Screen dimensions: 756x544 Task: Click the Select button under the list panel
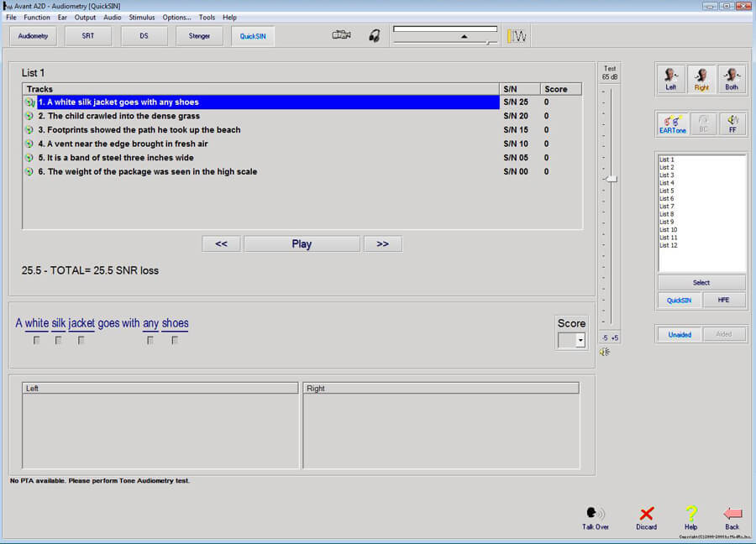(x=701, y=281)
